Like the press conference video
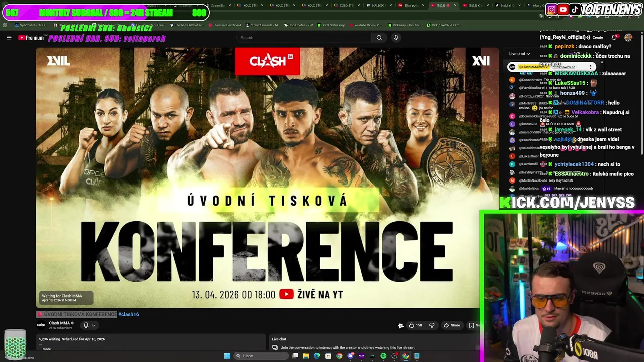644x362 pixels. click(x=415, y=325)
